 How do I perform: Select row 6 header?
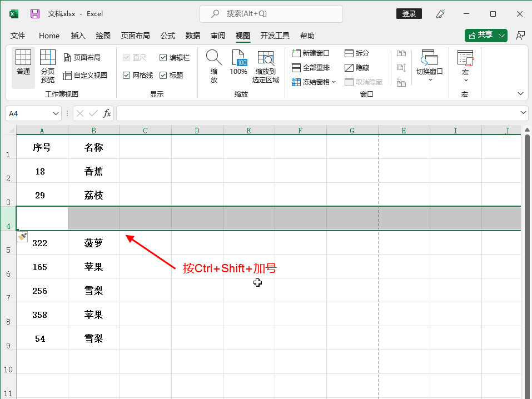8,266
